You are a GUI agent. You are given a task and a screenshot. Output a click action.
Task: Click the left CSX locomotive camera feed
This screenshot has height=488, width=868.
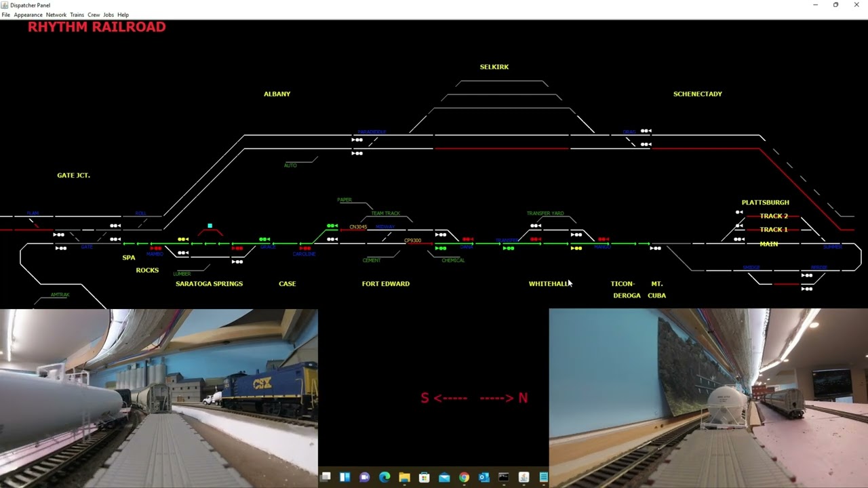[159, 399]
